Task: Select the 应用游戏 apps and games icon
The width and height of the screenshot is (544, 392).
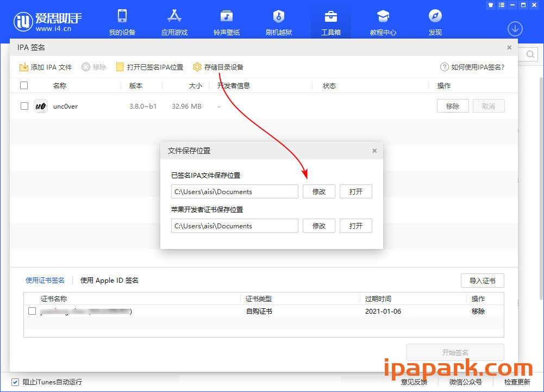Action: tap(174, 21)
